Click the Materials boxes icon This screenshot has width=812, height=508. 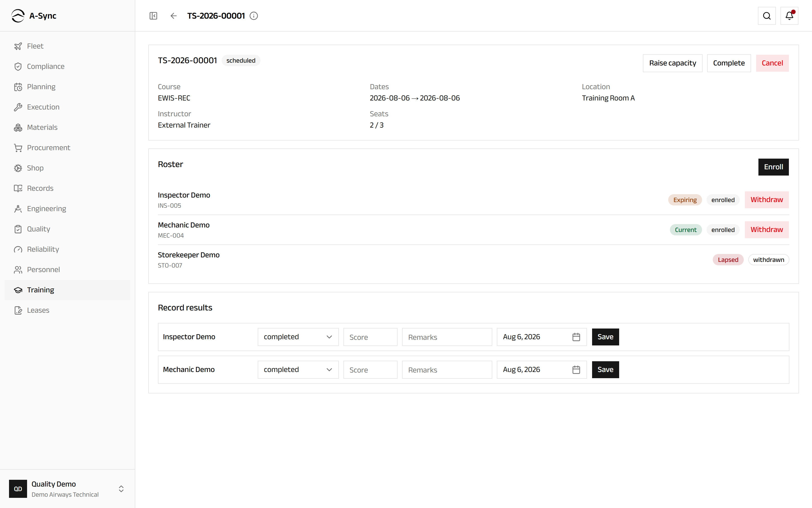18,127
